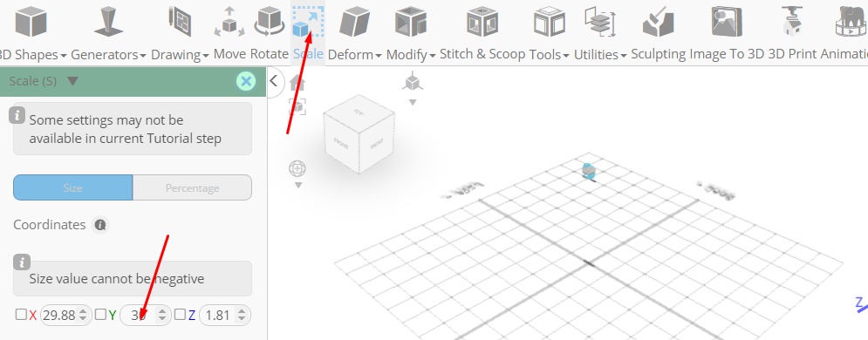
Task: Reset view with the Home icon
Action: (297, 84)
